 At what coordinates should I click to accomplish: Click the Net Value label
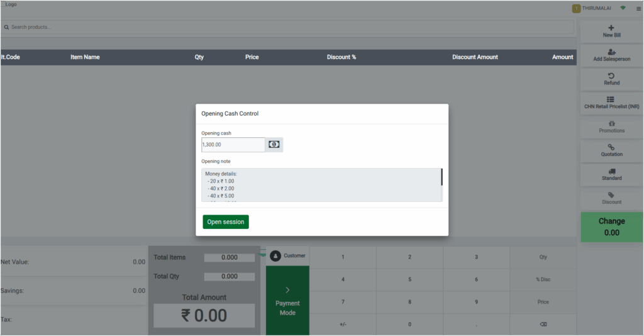[x=15, y=262]
